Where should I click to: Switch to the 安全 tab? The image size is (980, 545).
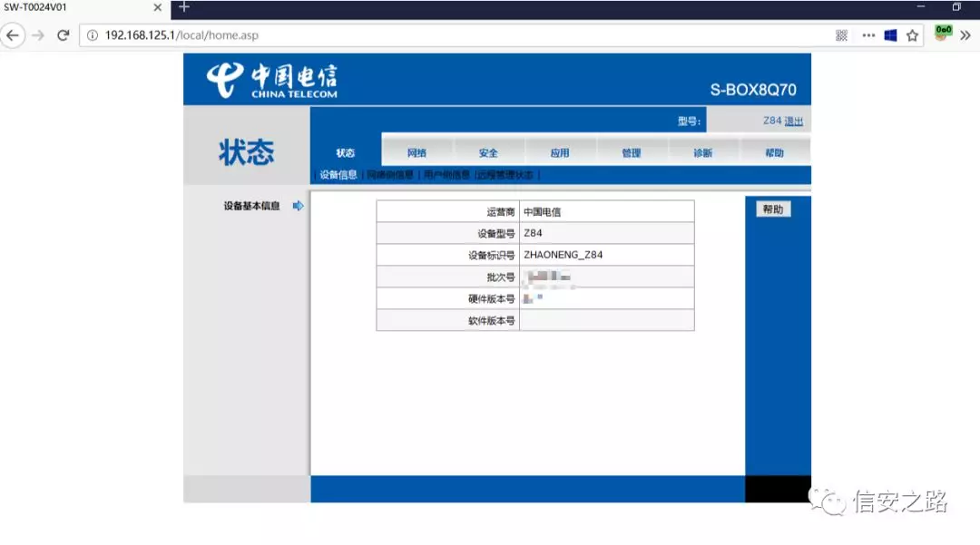(x=488, y=152)
